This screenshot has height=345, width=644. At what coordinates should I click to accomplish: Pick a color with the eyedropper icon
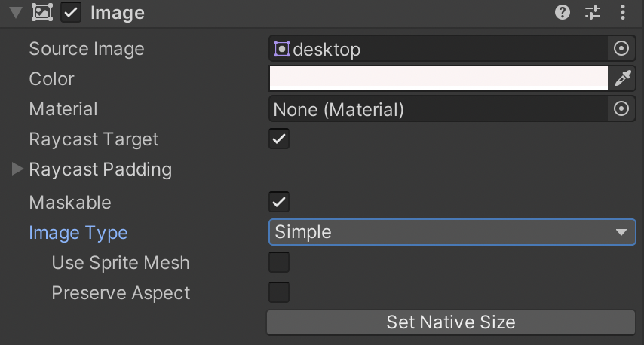[x=623, y=78]
